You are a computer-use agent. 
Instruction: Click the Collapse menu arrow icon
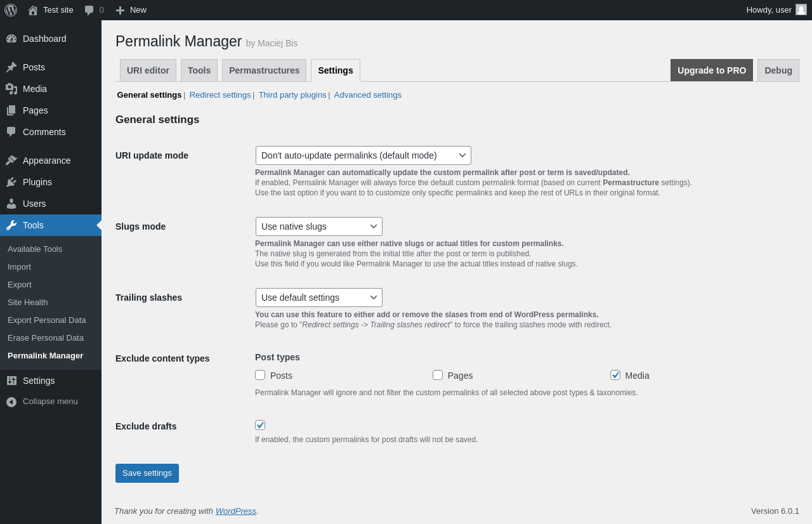click(11, 402)
